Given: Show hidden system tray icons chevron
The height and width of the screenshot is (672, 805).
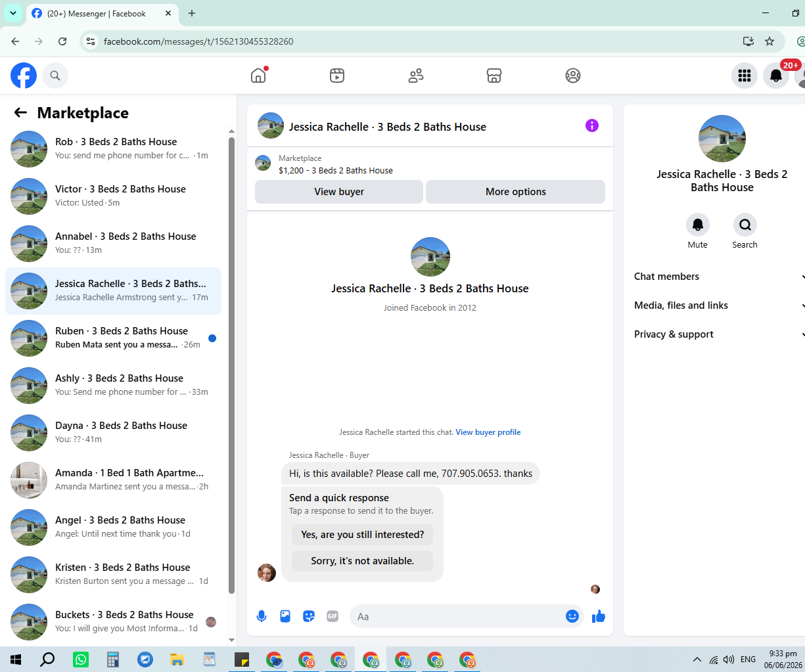Looking at the screenshot, I should 697,660.
